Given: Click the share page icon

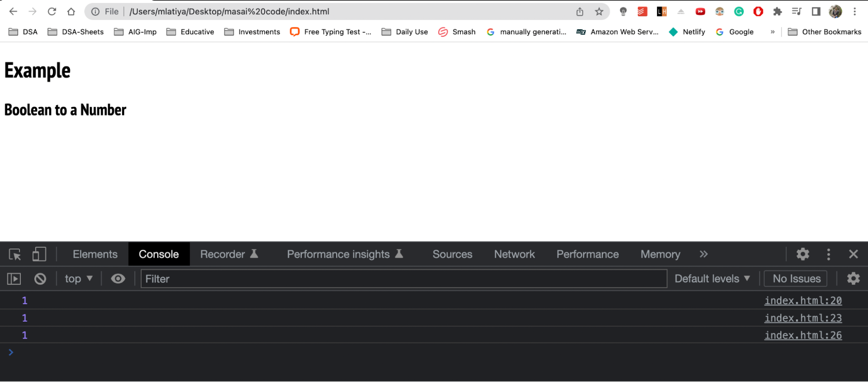Looking at the screenshot, I should pyautogui.click(x=580, y=12).
